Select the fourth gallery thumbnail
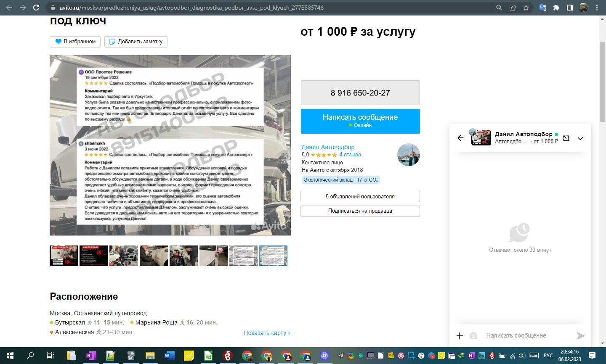The height and width of the screenshot is (364, 606). point(154,256)
